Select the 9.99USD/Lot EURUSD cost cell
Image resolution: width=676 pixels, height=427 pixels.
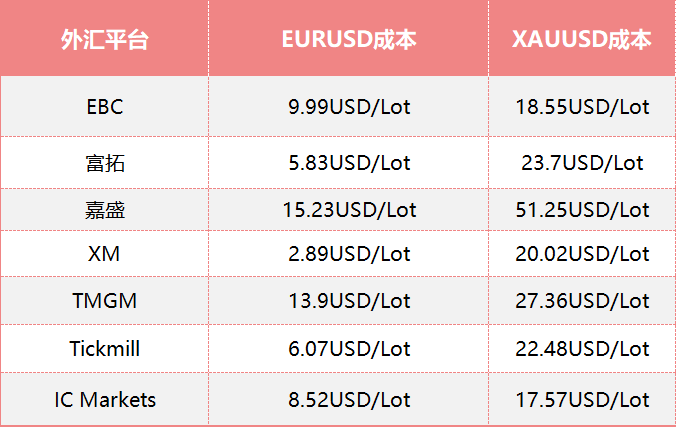(x=349, y=107)
